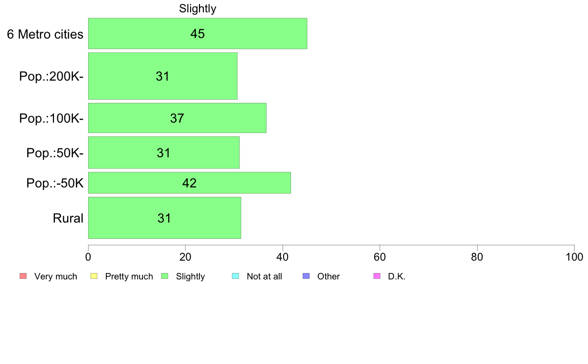Click the magenta D.K. legend swatch

point(377,276)
